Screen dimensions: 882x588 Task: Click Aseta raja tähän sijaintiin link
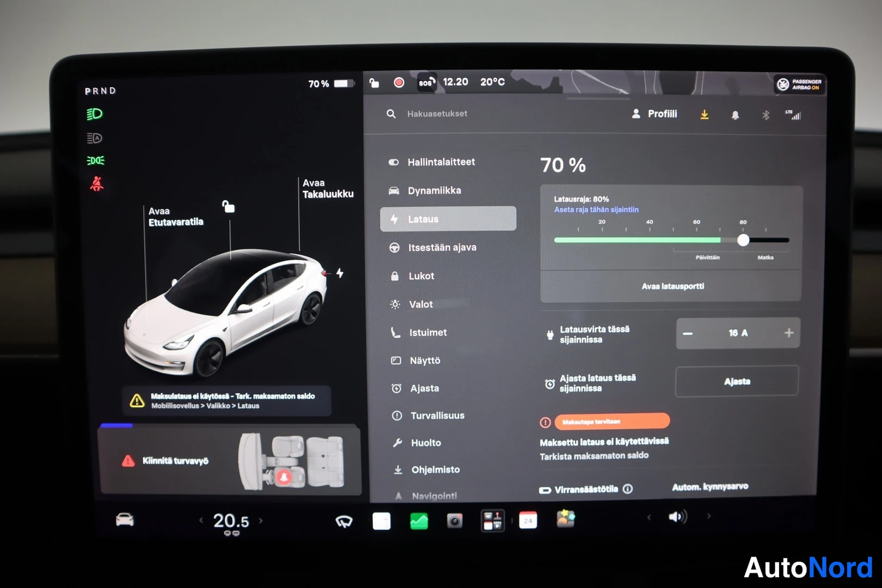[596, 210]
